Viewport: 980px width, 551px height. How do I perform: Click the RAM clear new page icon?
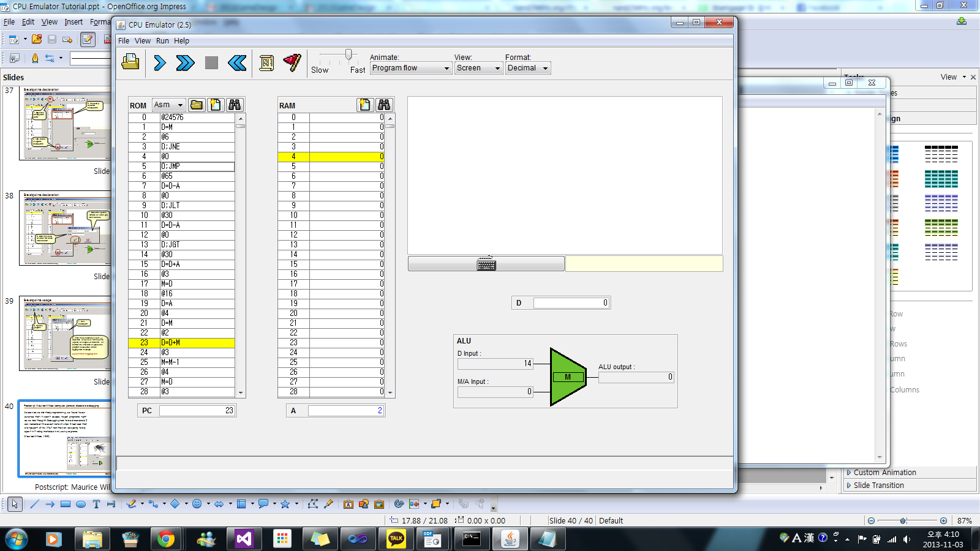tap(365, 105)
